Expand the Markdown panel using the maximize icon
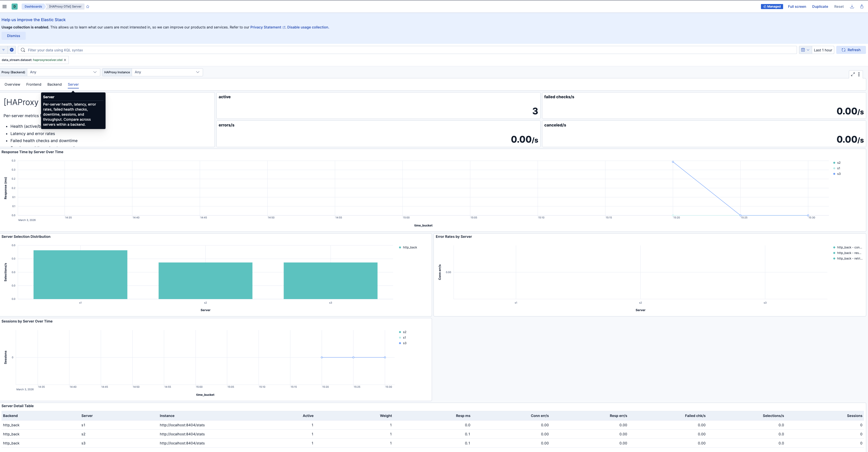This screenshot has height=452, width=868. (x=853, y=74)
